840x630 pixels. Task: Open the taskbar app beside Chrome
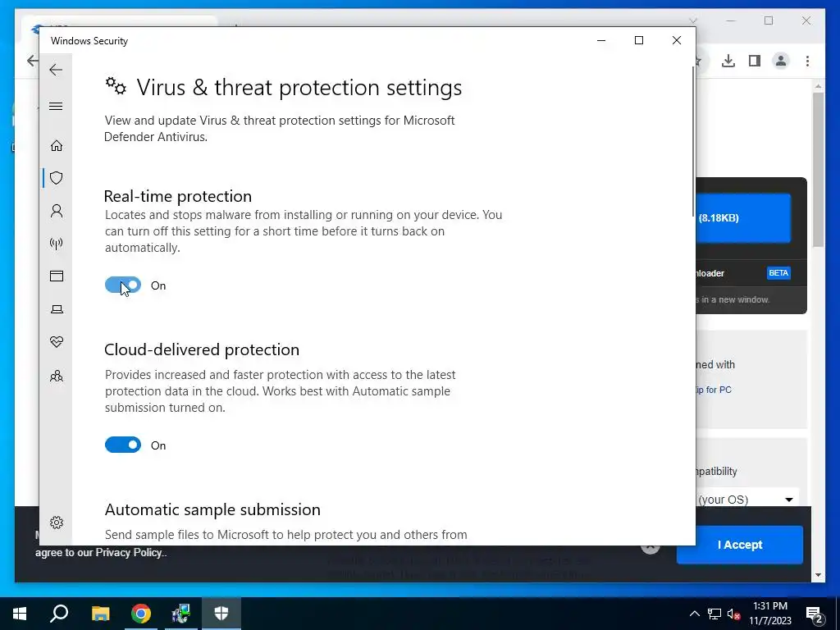(x=181, y=614)
